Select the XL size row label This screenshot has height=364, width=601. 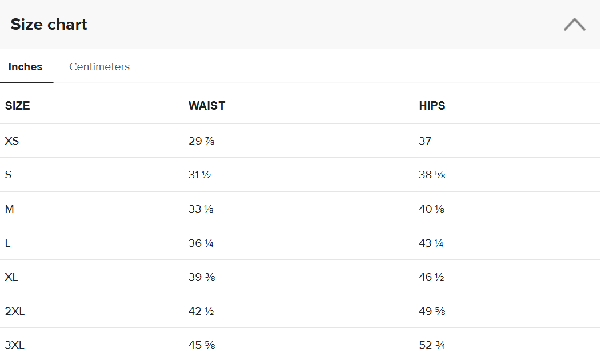[x=12, y=277]
